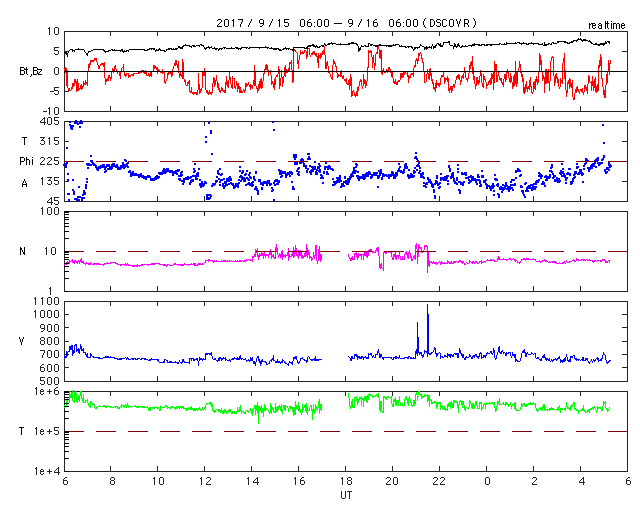Click the '18' hour tick label

click(346, 481)
